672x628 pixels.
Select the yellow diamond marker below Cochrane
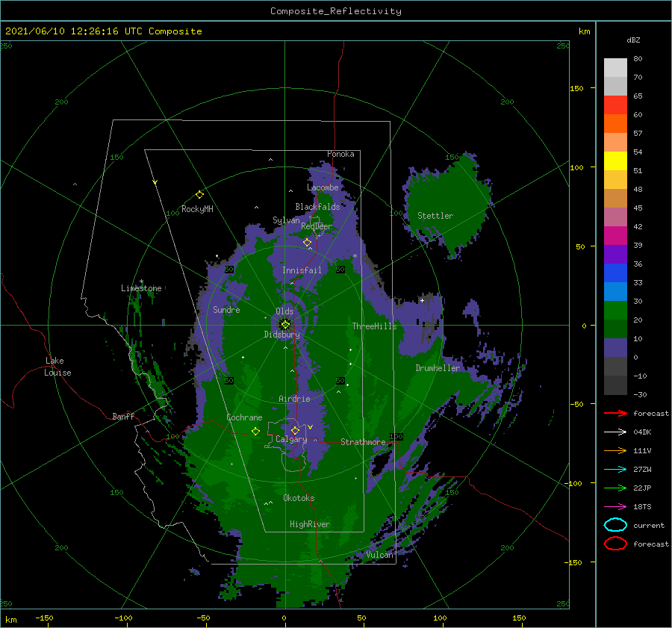[x=255, y=431]
